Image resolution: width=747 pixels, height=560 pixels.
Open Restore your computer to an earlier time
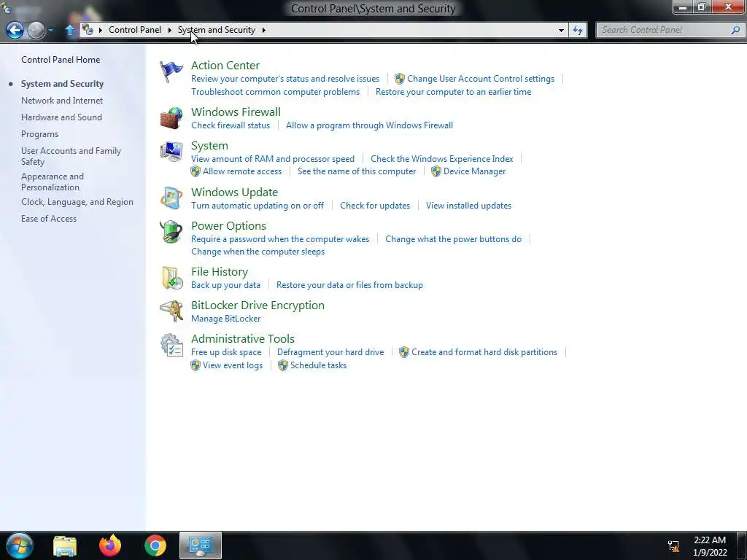pyautogui.click(x=454, y=92)
